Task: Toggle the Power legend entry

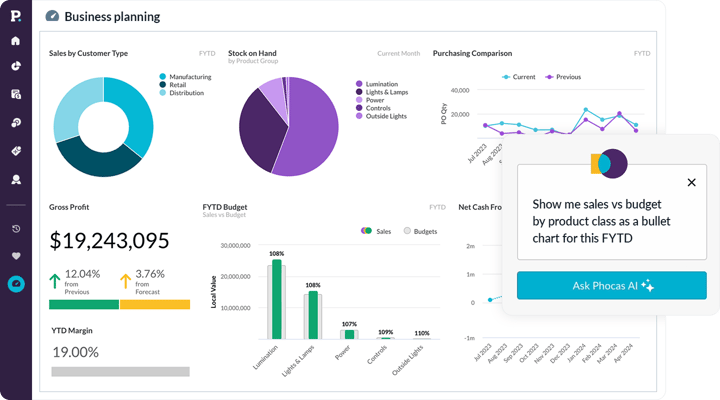Action: [370, 100]
